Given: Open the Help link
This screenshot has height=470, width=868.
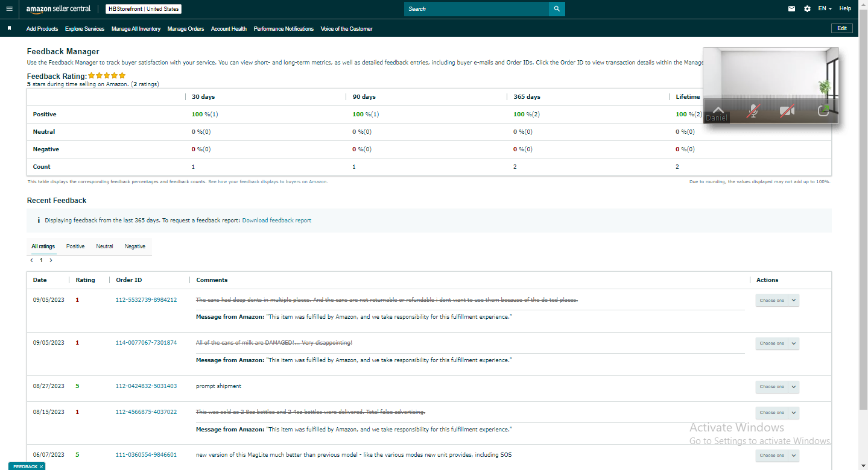Looking at the screenshot, I should [845, 9].
